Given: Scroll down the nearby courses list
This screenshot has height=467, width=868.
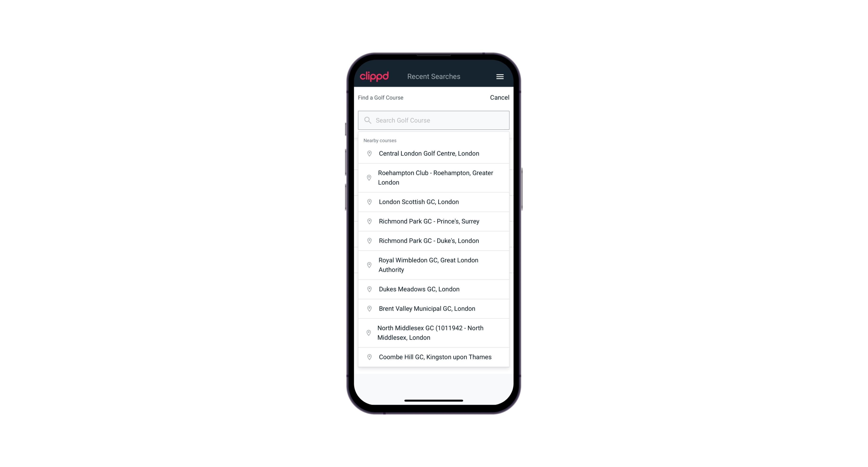Looking at the screenshot, I should pos(434,253).
